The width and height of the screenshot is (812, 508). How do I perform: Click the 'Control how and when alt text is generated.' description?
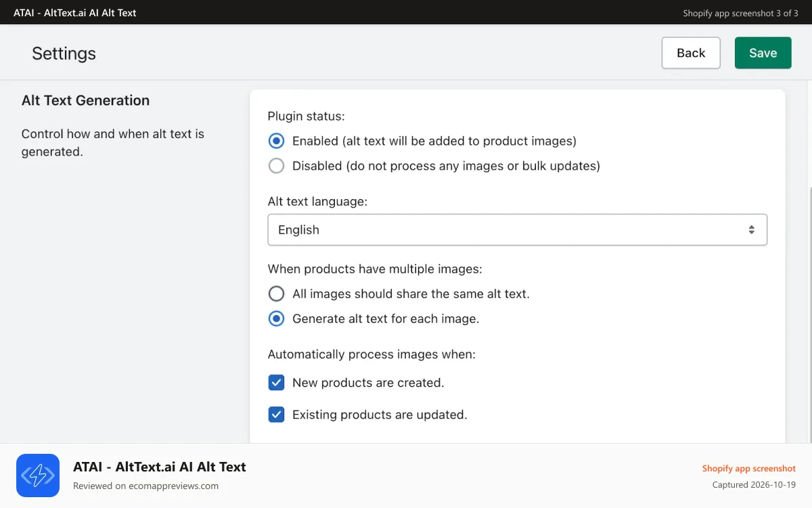pos(113,143)
